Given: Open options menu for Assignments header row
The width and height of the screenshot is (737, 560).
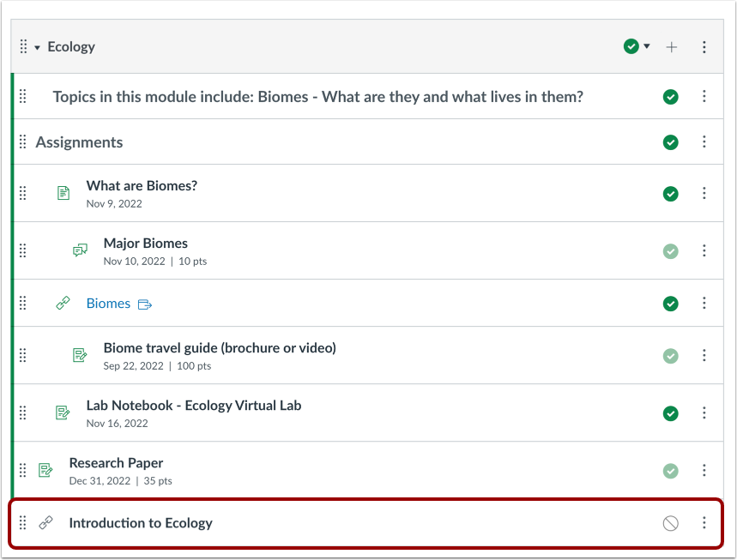Looking at the screenshot, I should pos(704,142).
